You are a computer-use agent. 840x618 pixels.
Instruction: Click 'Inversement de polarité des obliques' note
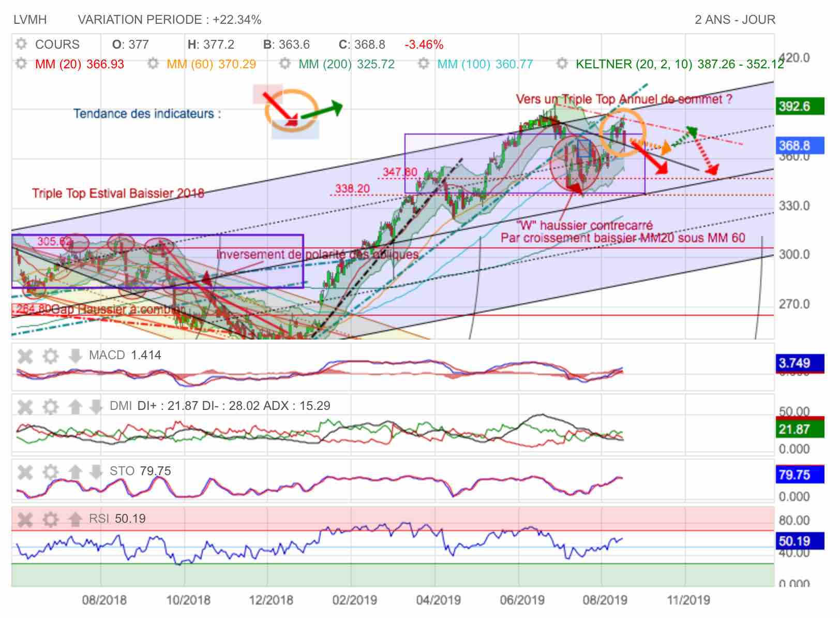(317, 255)
